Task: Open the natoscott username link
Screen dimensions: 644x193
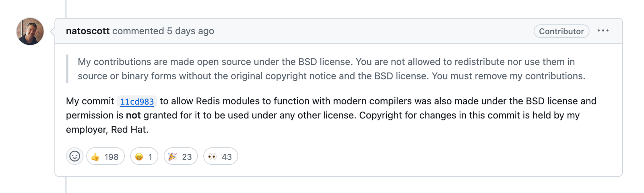Action: tap(88, 31)
